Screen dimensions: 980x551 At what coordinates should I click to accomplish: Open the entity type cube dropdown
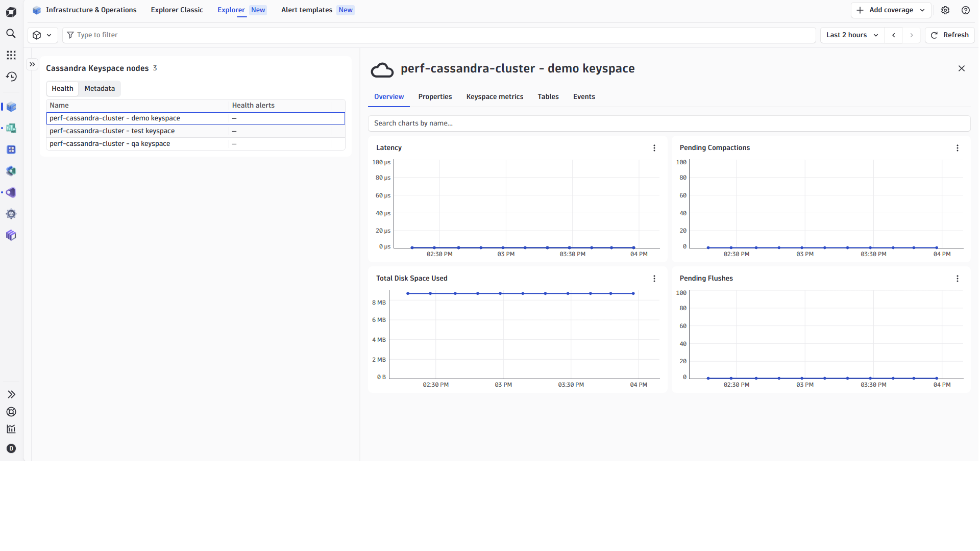click(x=42, y=35)
